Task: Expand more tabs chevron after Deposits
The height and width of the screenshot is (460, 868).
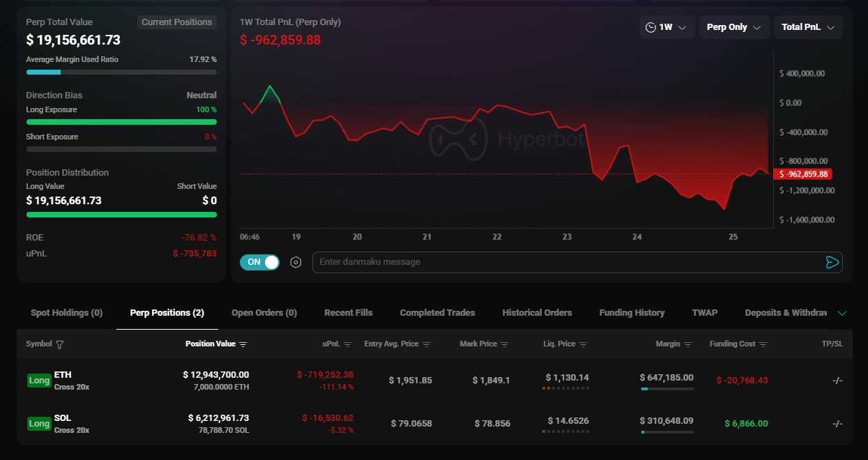Action: (842, 313)
